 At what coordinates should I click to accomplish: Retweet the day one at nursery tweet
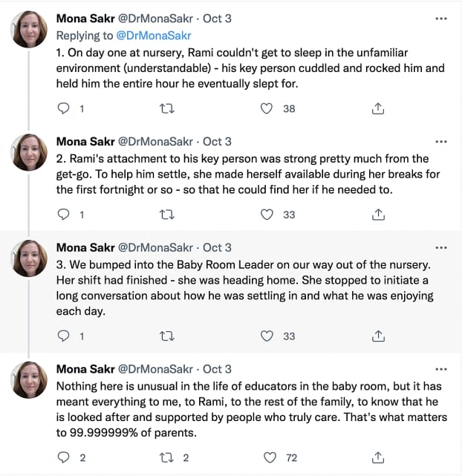pyautogui.click(x=168, y=108)
